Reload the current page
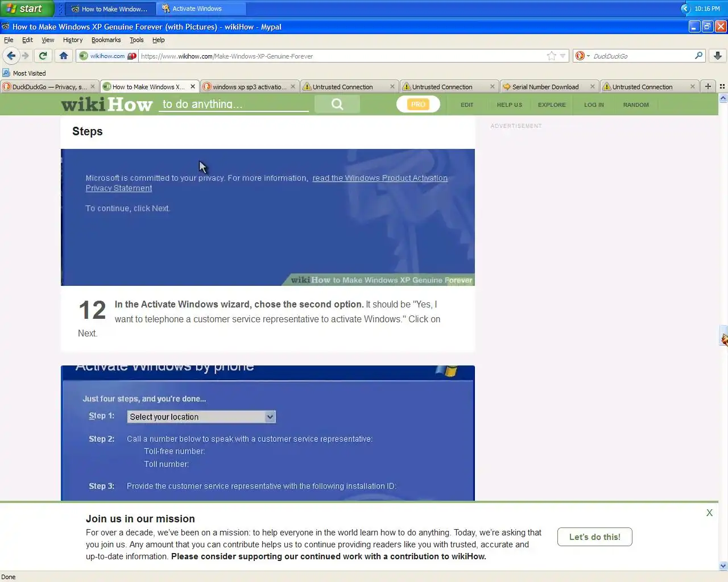 tap(43, 56)
